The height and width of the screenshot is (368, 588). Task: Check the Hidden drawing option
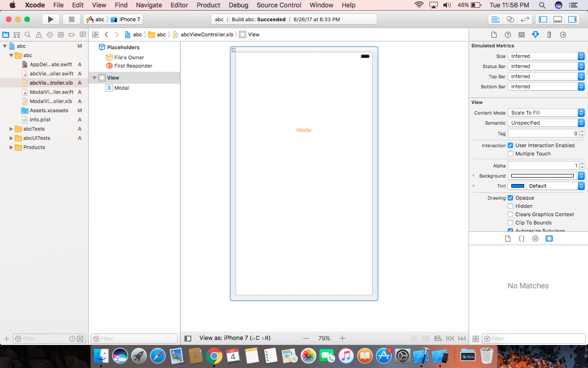point(510,206)
